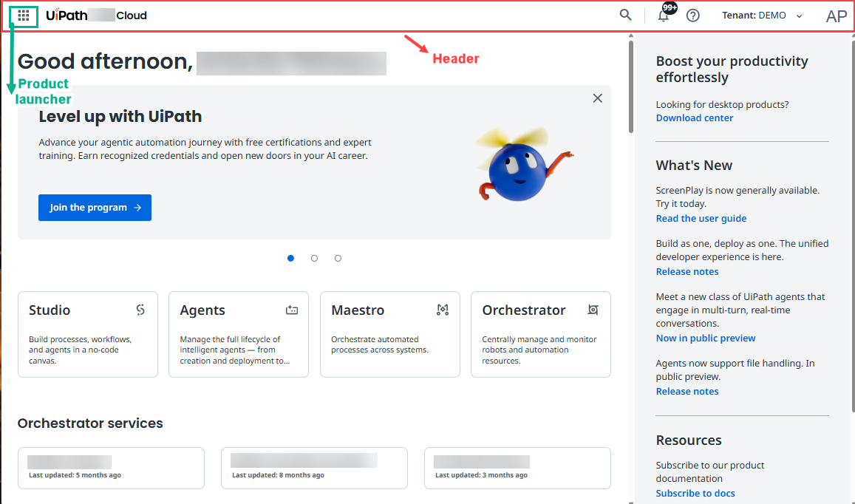The image size is (855, 504).
Task: Click the Orchestrator services heading
Action: [x=90, y=423]
